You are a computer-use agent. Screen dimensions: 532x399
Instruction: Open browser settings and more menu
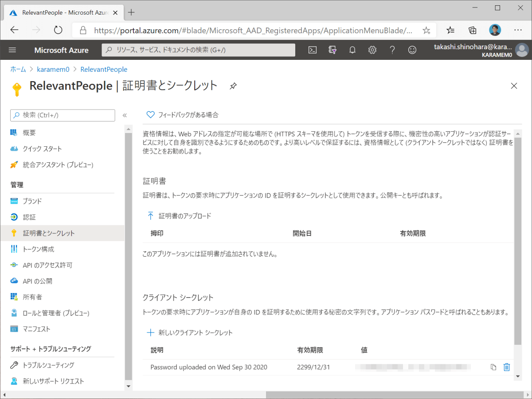coord(517,30)
